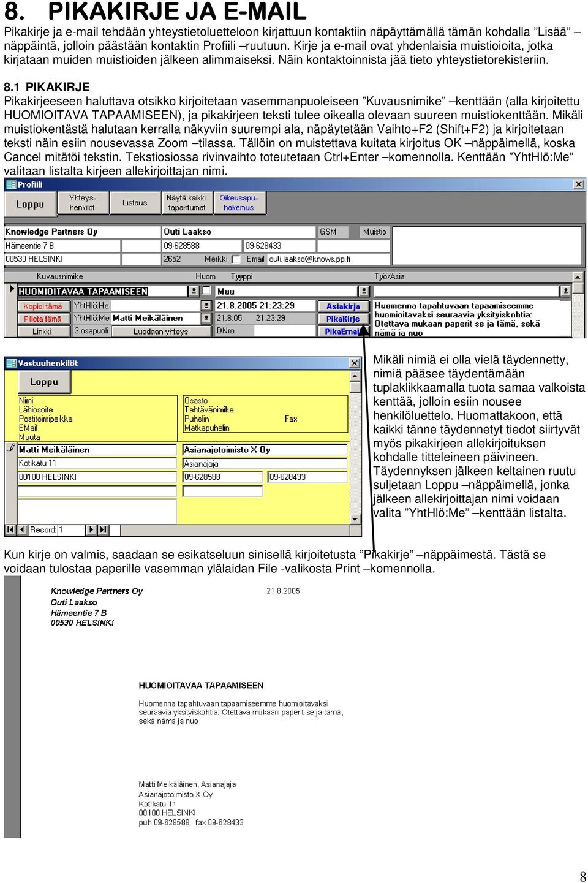This screenshot has height=883, width=588.
Task: Toggle the Merkki checkbox
Action: click(x=236, y=259)
